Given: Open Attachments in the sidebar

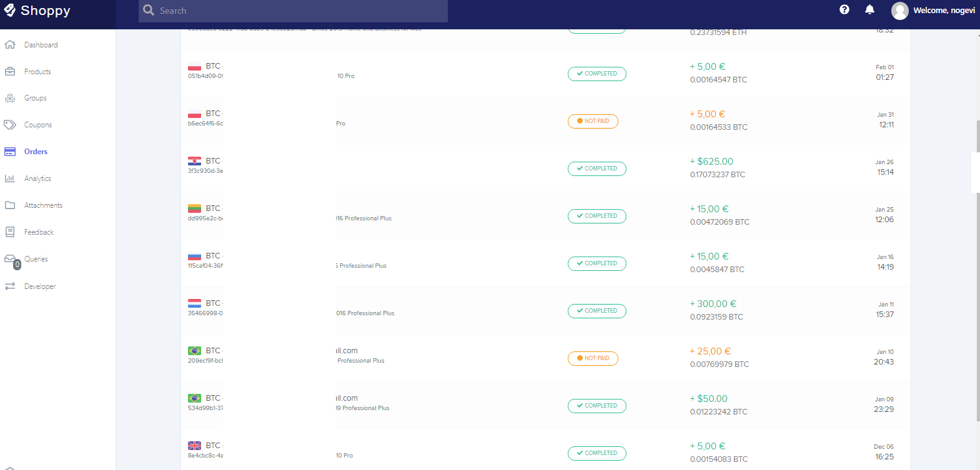Looking at the screenshot, I should 43,205.
